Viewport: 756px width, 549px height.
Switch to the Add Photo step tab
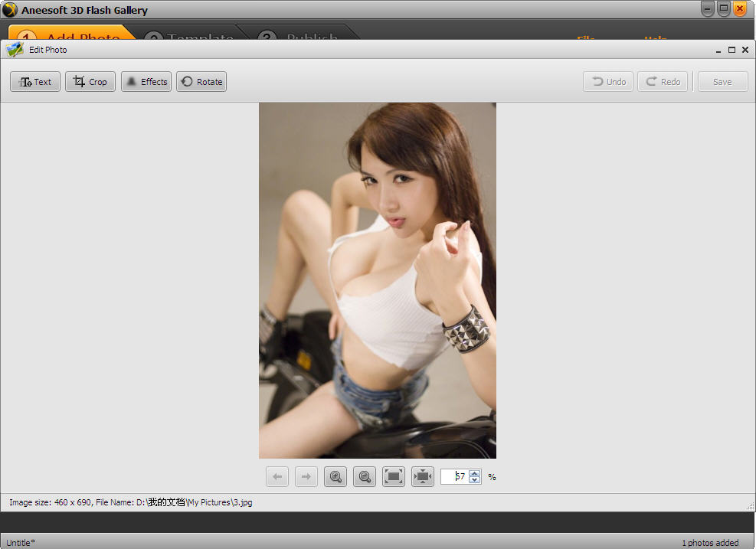coord(73,34)
